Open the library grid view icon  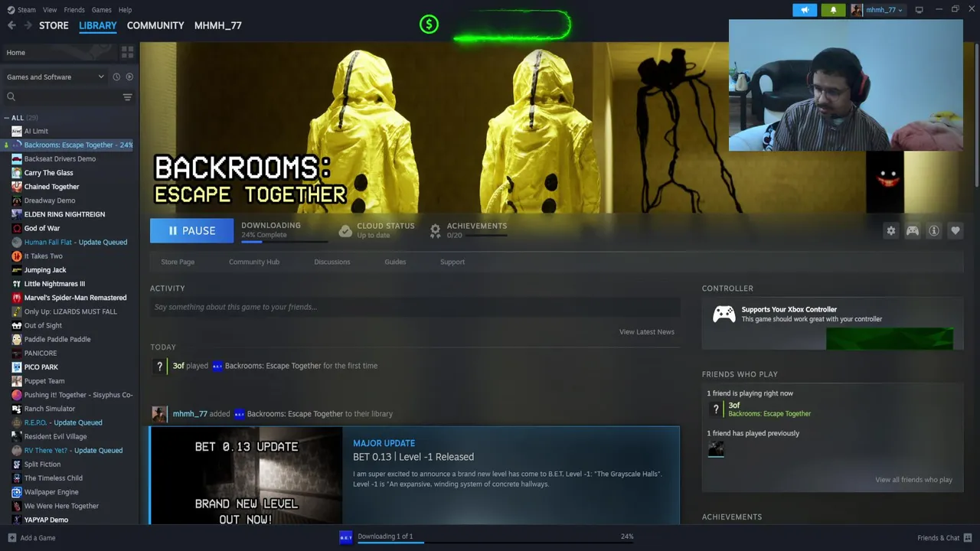pos(127,52)
